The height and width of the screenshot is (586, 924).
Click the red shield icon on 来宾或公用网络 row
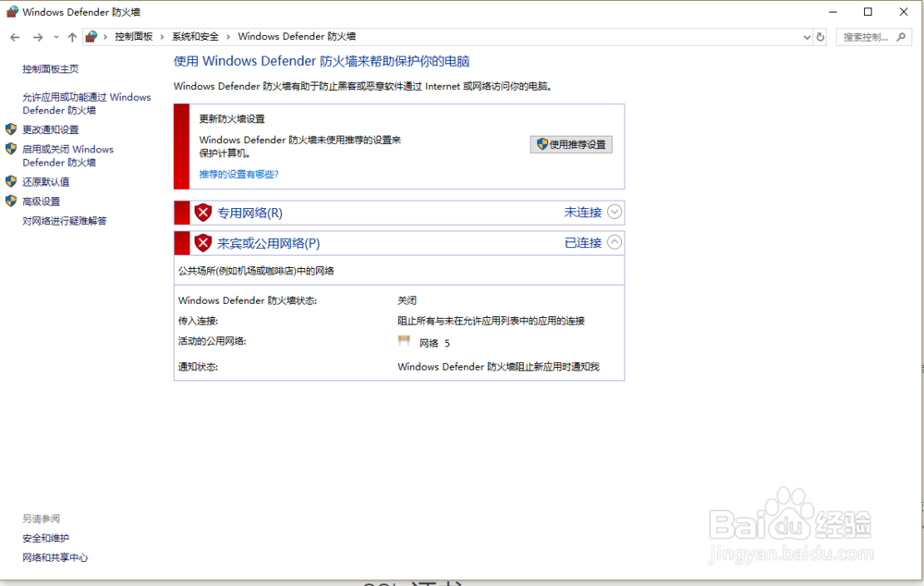coord(202,242)
